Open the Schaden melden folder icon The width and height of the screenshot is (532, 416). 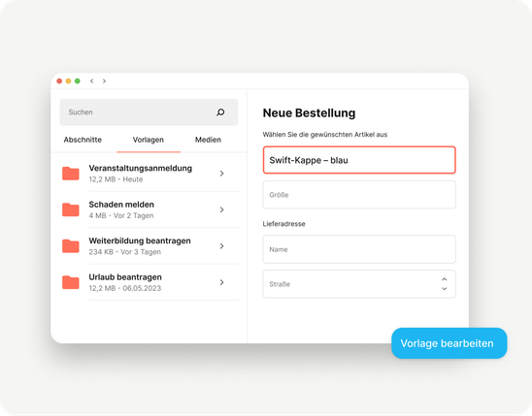[x=71, y=209]
